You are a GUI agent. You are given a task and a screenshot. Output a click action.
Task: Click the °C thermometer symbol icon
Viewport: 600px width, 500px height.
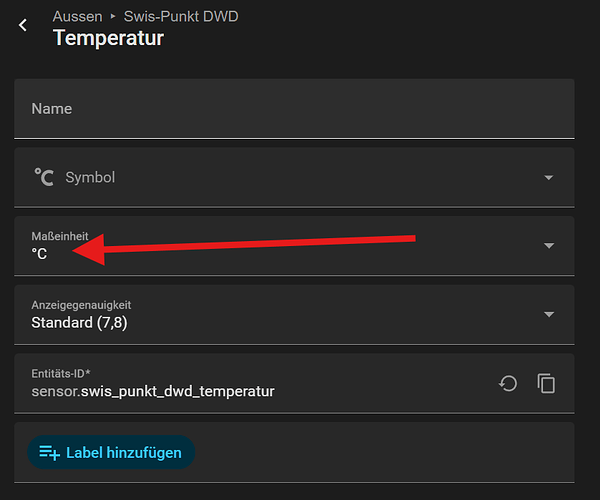click(x=44, y=177)
